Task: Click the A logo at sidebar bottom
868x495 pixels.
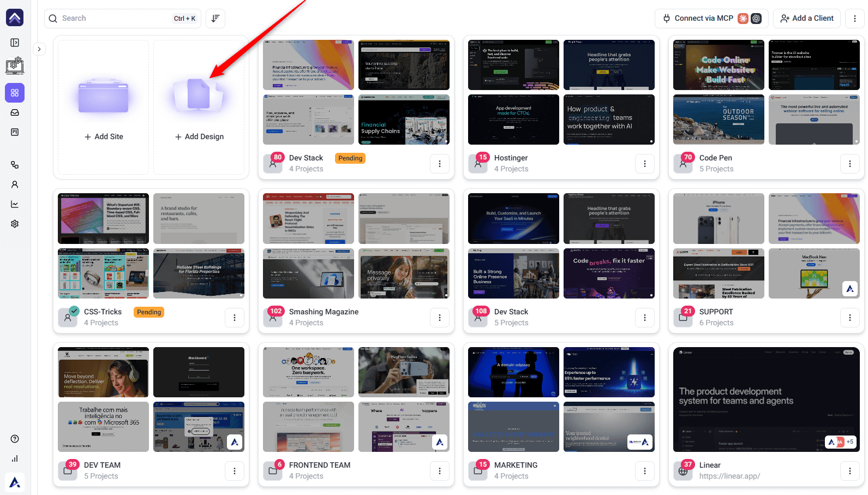Action: click(x=15, y=482)
